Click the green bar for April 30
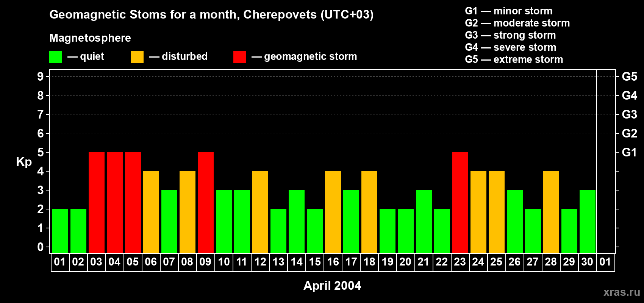This screenshot has width=644, height=303. pos(587,221)
